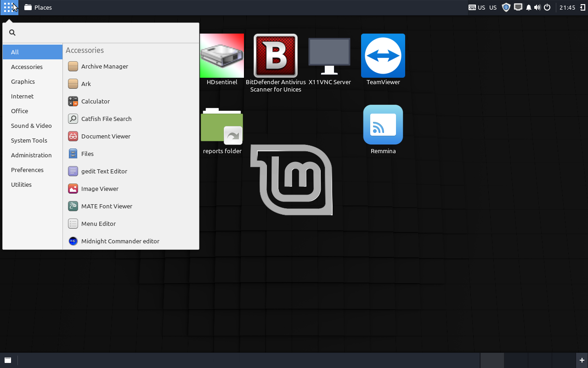Click the volume speaker icon
The height and width of the screenshot is (368, 588).
[537, 7]
